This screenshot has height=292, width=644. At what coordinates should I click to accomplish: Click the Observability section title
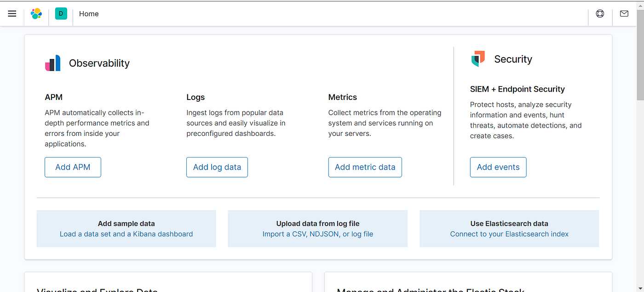pyautogui.click(x=99, y=64)
